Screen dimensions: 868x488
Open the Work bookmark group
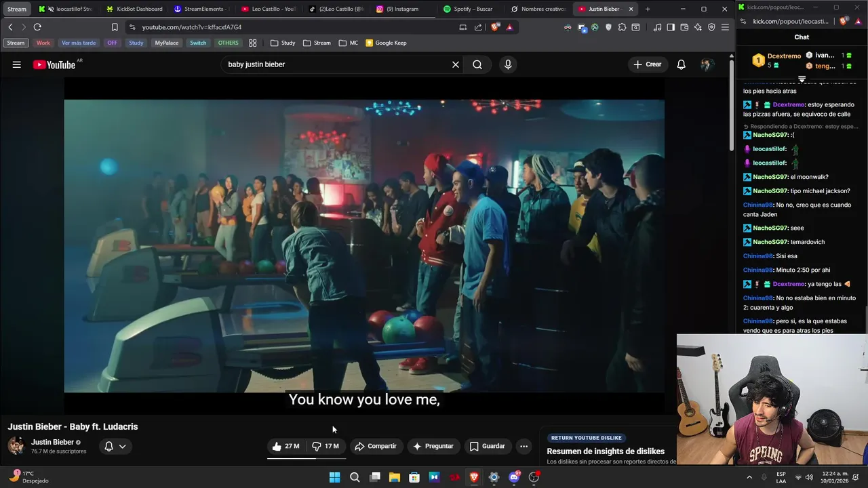pyautogui.click(x=43, y=43)
